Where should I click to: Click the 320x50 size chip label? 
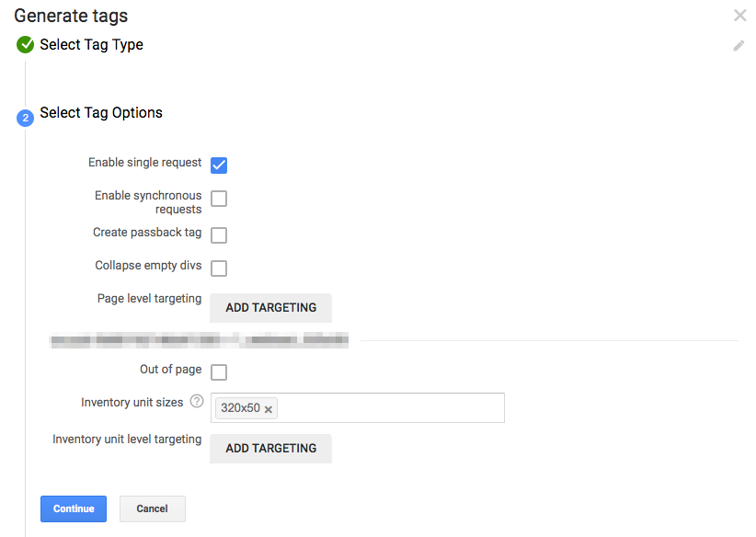pyautogui.click(x=240, y=408)
